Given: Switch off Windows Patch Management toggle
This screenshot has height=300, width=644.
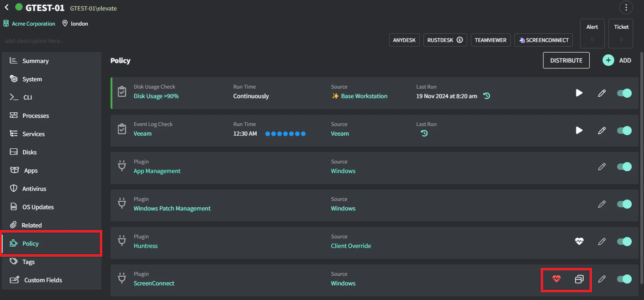Looking at the screenshot, I should click(624, 204).
